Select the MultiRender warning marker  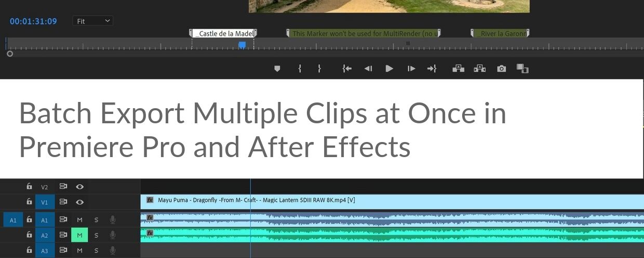pos(364,33)
